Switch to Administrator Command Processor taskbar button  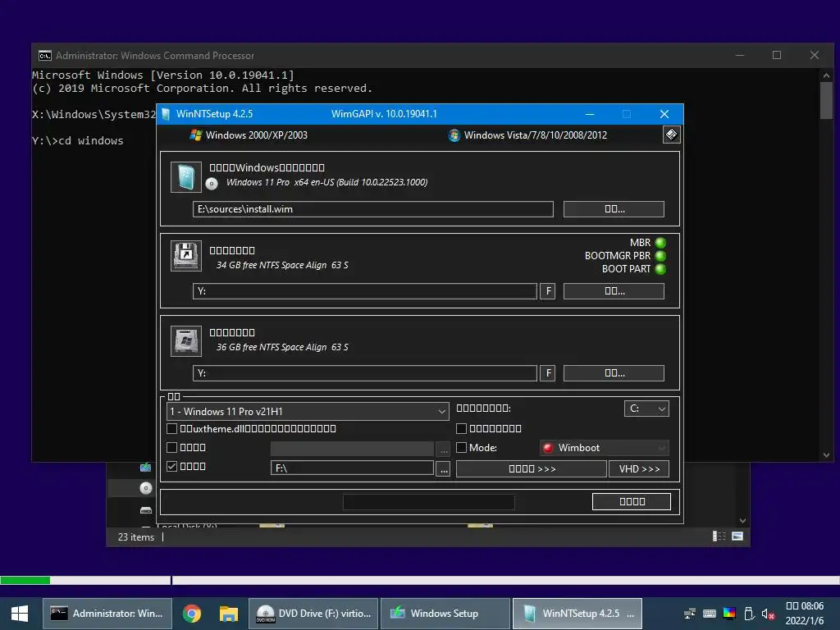(x=107, y=614)
